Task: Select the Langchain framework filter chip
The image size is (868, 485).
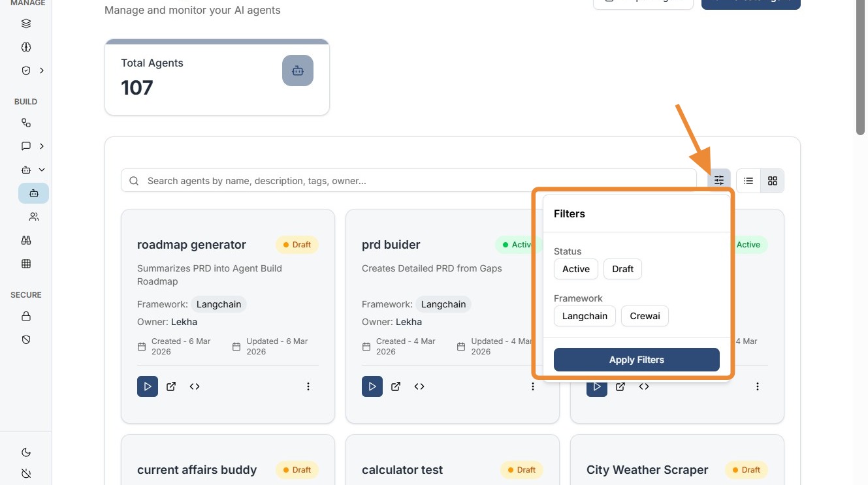Action: [x=585, y=316]
